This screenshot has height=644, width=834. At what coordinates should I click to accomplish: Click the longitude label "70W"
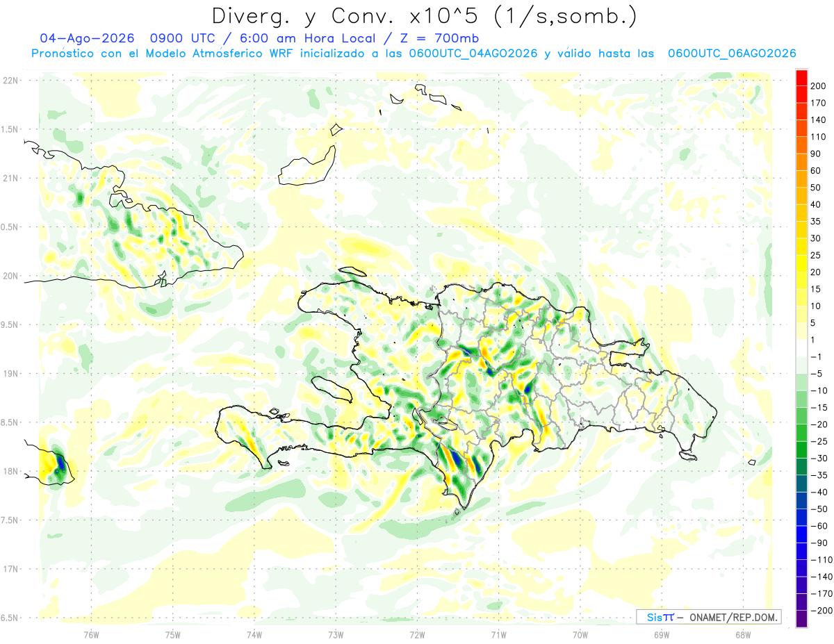[580, 635]
